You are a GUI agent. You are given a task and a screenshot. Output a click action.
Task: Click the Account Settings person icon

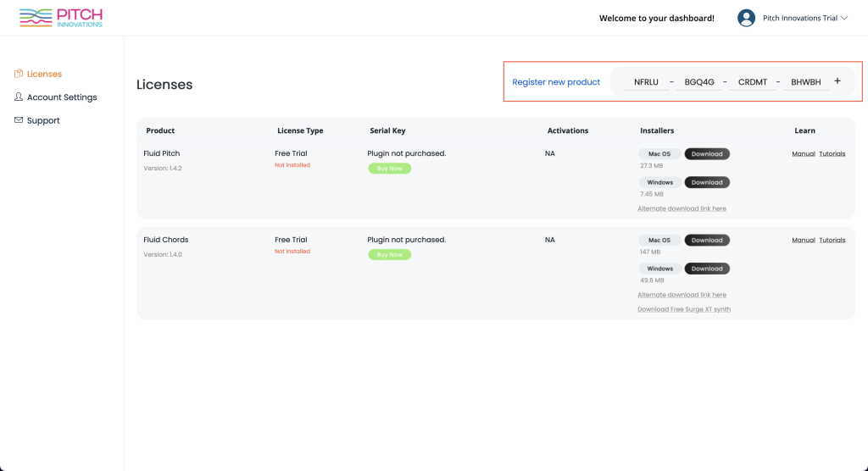pos(19,97)
